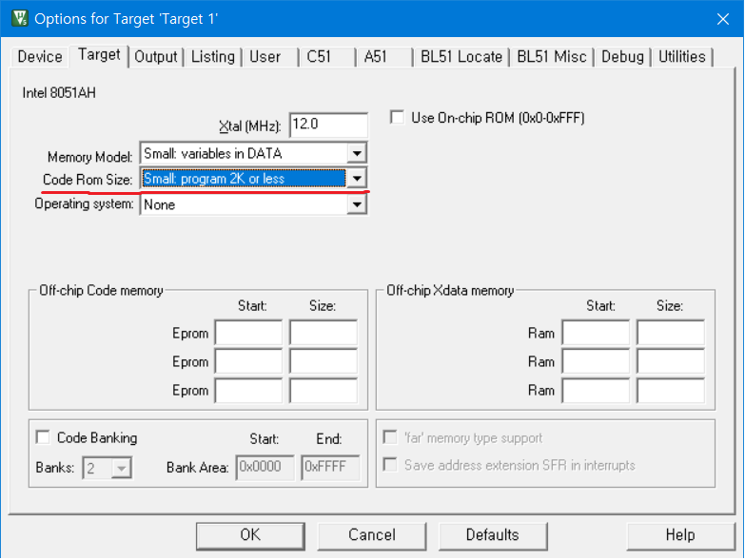745x560 pixels.
Task: Switch to the BL51 Misc tab
Action: [x=552, y=57]
